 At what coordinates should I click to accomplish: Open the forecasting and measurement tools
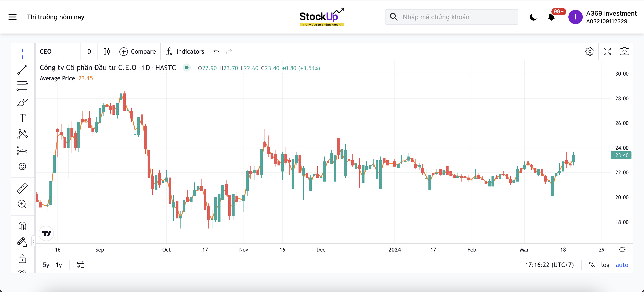coord(22,150)
